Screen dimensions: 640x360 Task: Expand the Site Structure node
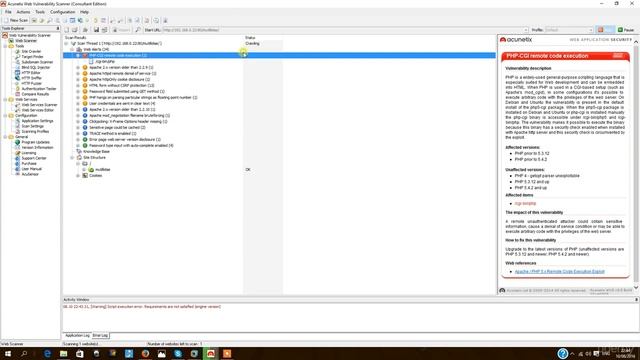72,158
